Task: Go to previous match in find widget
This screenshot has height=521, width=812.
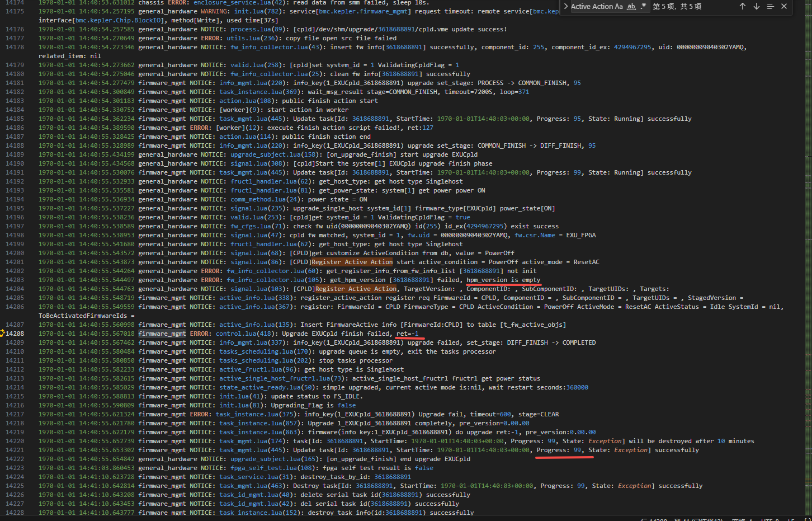Action: (743, 6)
